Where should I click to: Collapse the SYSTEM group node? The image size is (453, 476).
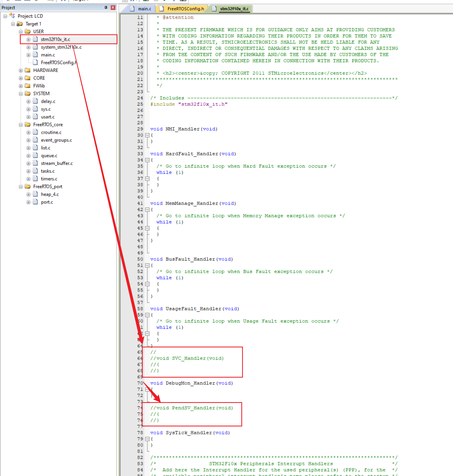(21, 93)
